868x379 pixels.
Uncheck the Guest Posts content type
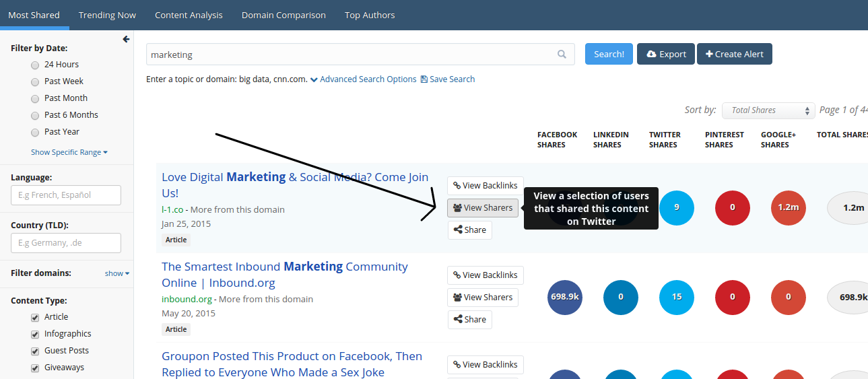(x=35, y=351)
